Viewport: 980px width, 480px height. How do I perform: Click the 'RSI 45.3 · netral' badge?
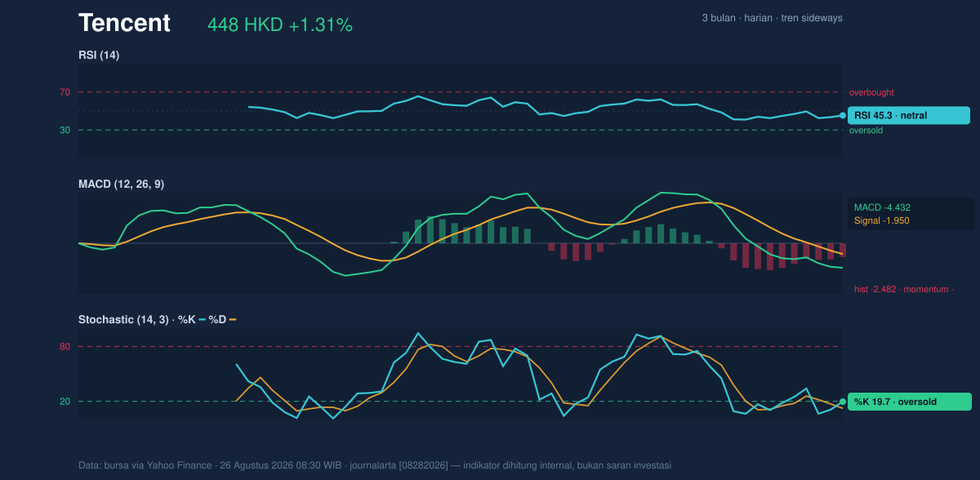909,115
